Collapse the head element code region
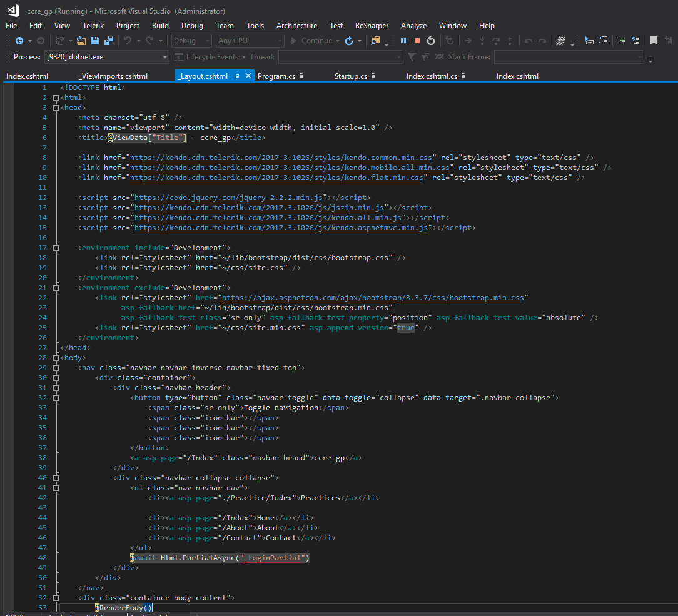678x616 pixels. pos(56,108)
